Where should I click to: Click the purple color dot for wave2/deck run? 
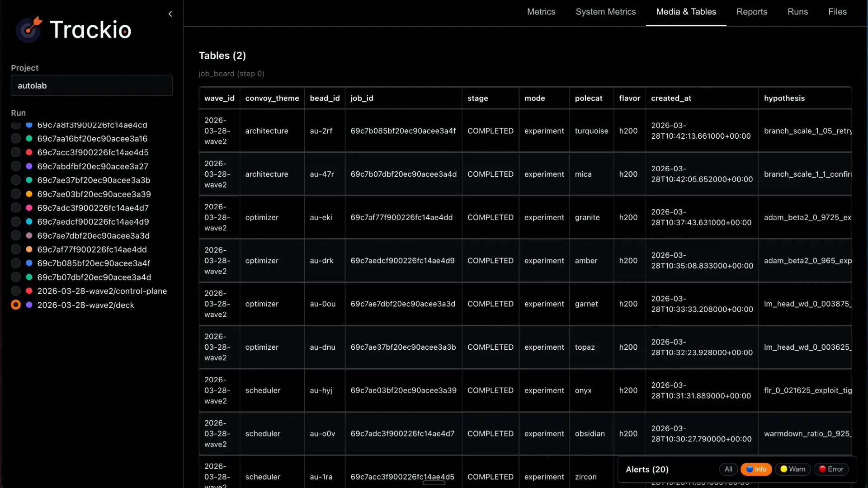[29, 305]
